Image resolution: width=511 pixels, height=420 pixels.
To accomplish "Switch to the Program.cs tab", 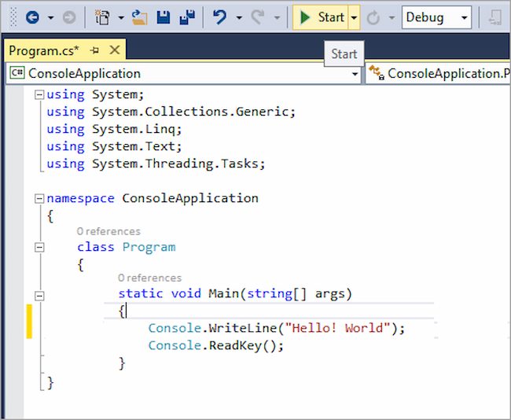I will tap(42, 50).
